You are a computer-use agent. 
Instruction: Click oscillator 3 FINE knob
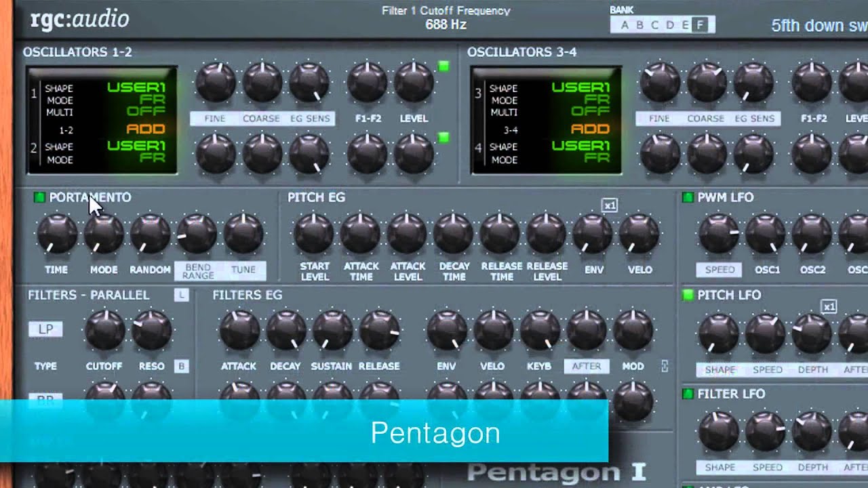coord(660,83)
